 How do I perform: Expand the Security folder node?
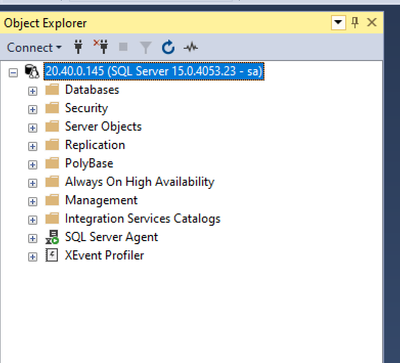32,109
